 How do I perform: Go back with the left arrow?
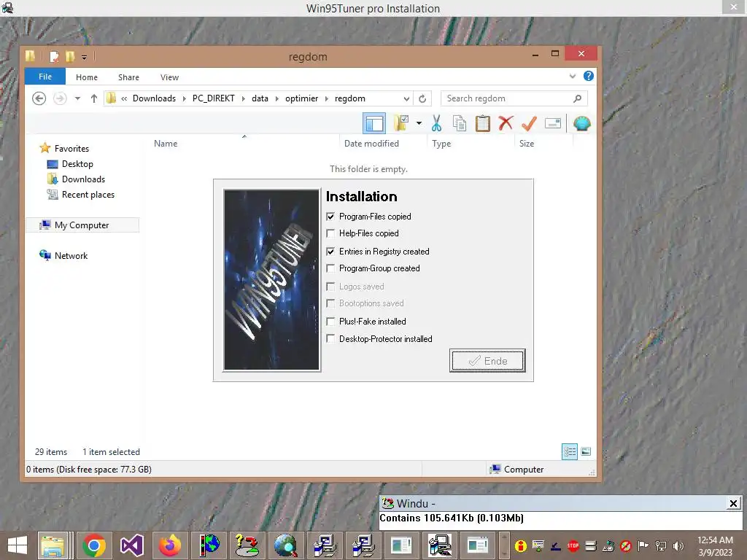tap(39, 98)
